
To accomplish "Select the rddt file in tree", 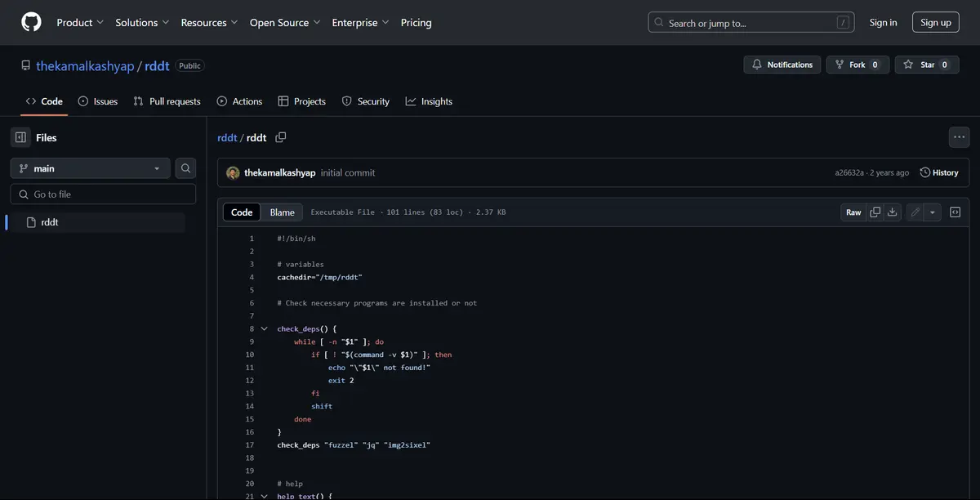I will [50, 222].
